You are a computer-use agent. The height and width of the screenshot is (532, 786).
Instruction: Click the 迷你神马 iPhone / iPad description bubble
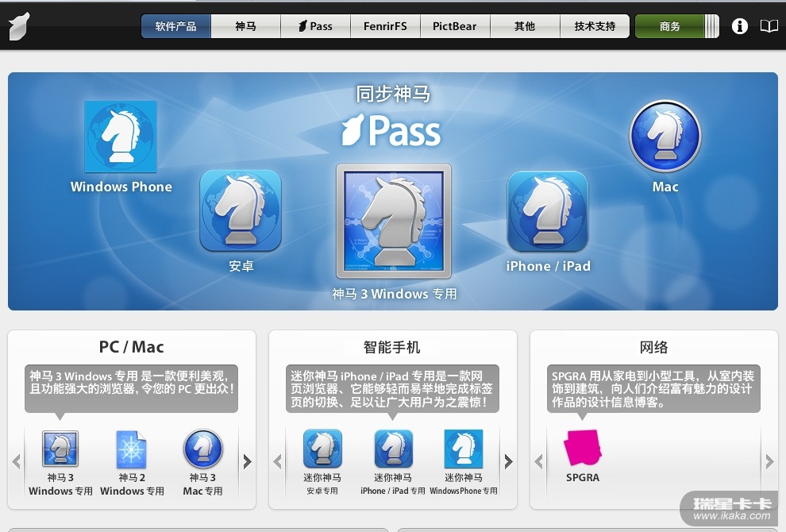coord(392,388)
